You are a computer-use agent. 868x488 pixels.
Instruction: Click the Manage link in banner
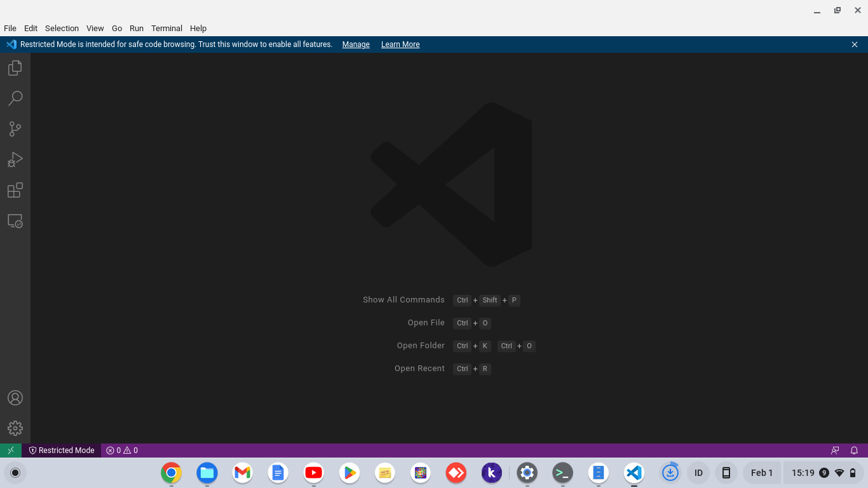(x=356, y=44)
